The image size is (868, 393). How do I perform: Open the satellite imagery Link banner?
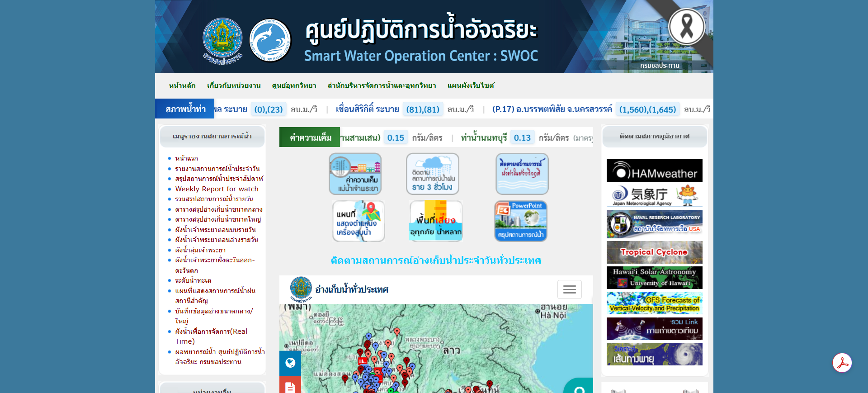pos(655,329)
